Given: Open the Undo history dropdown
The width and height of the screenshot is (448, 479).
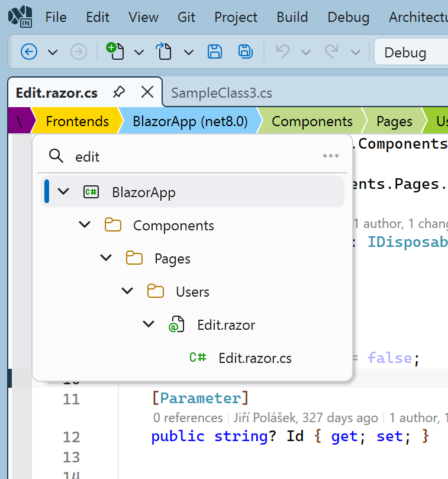Looking at the screenshot, I should pyautogui.click(x=306, y=52).
